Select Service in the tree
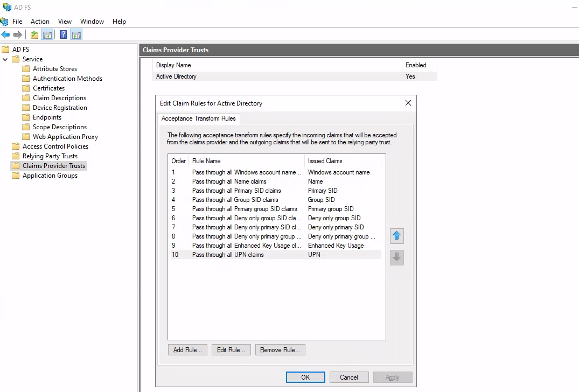This screenshot has height=392, width=579. tap(32, 59)
